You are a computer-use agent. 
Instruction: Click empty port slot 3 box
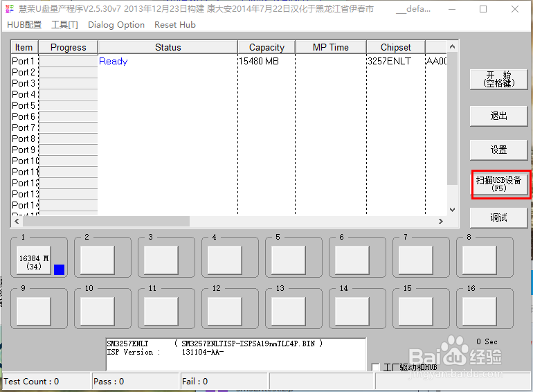161,260
